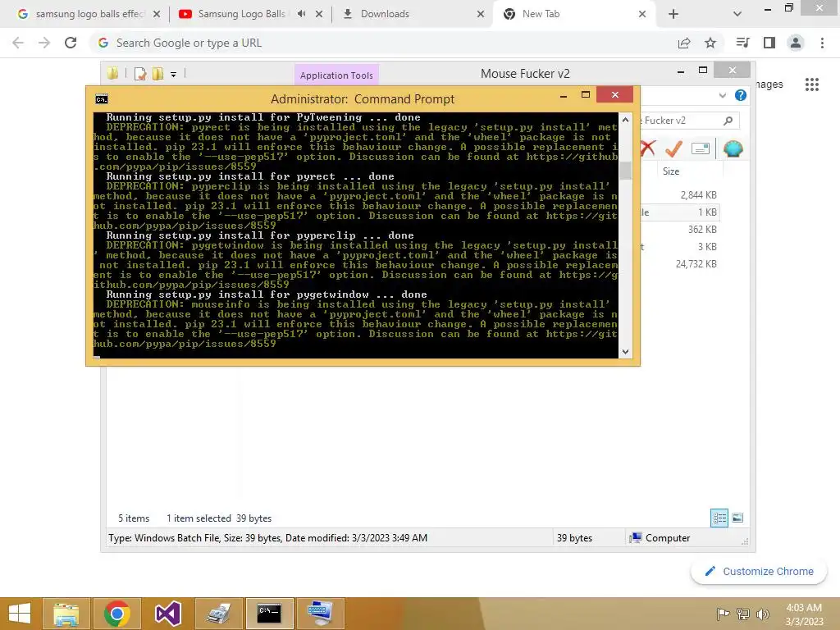Switch to the Samsung Logo Balls YouTube tab
Screen dimensions: 840x630
[241, 14]
